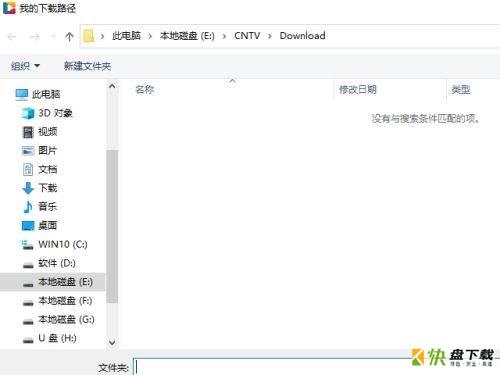Open 音乐 folder in sidebar
The height and width of the screenshot is (375, 500).
pos(40,207)
